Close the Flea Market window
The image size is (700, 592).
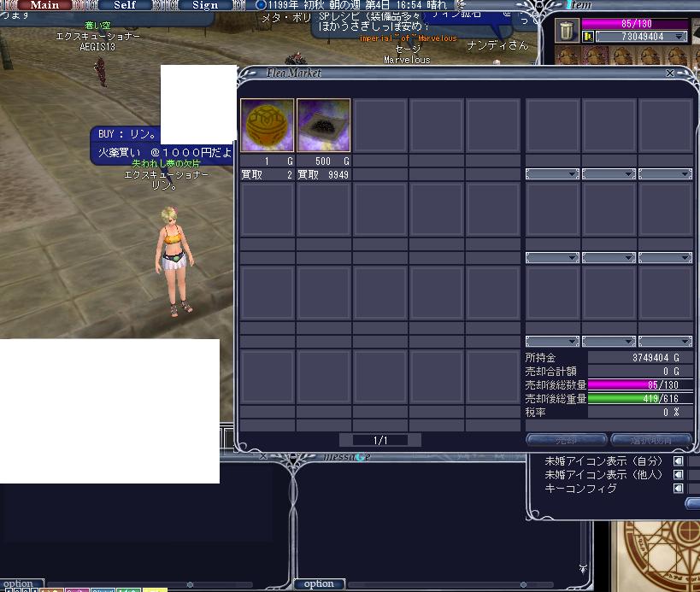pyautogui.click(x=670, y=73)
